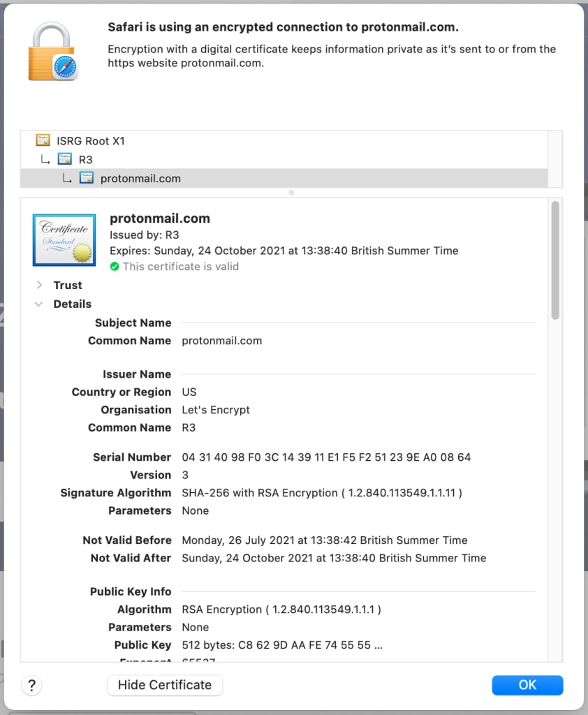Click the Country or Region value US
This screenshot has height=715, width=588.
pyautogui.click(x=189, y=392)
